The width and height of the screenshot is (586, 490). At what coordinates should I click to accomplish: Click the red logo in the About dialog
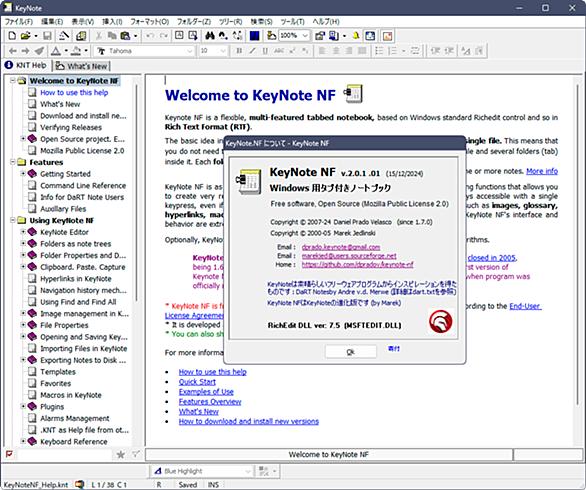pos(441,321)
